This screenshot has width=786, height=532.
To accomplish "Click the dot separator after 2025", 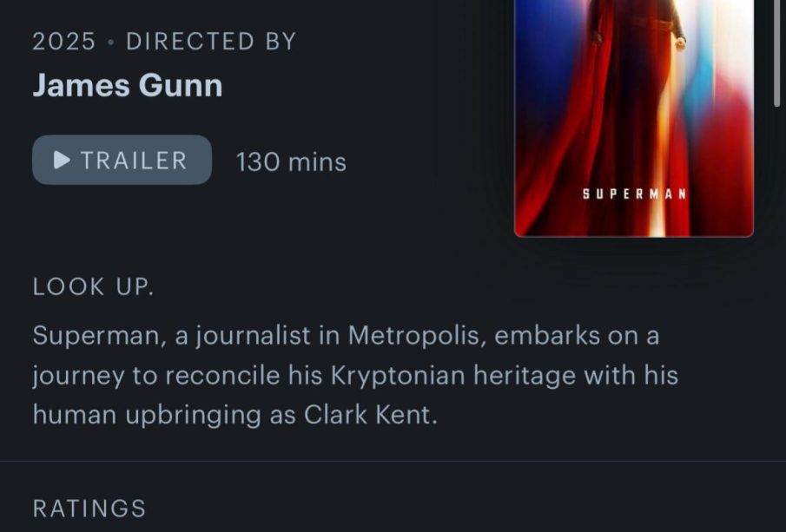I will pyautogui.click(x=110, y=42).
